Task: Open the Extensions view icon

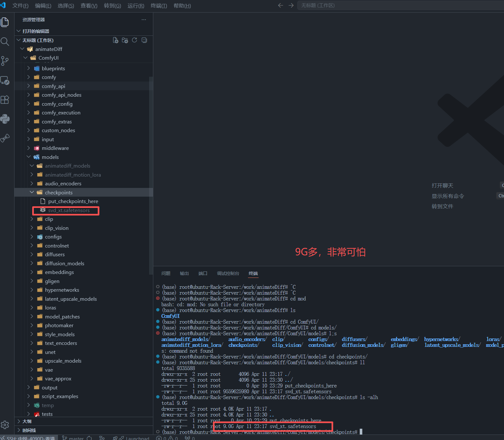Action: coord(5,100)
